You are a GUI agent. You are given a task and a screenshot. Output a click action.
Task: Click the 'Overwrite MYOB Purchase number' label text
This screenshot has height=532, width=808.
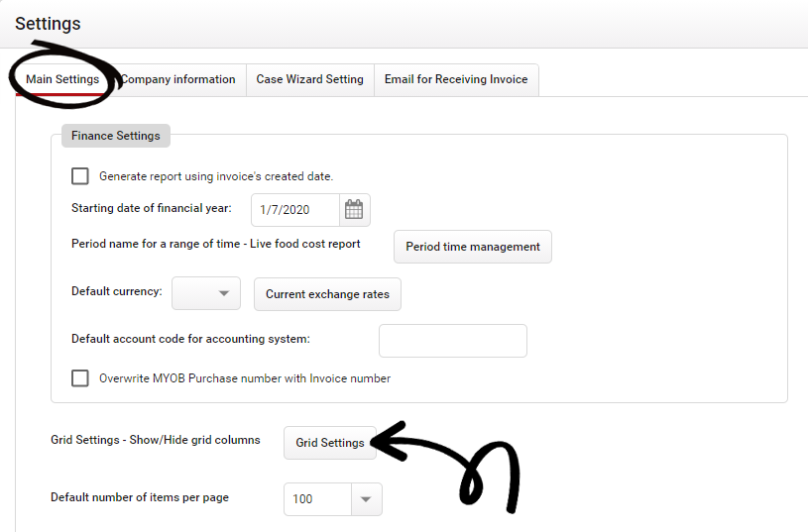(245, 378)
